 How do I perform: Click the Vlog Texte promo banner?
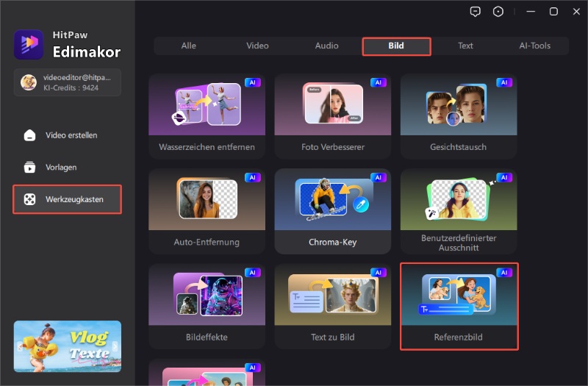[x=68, y=346]
